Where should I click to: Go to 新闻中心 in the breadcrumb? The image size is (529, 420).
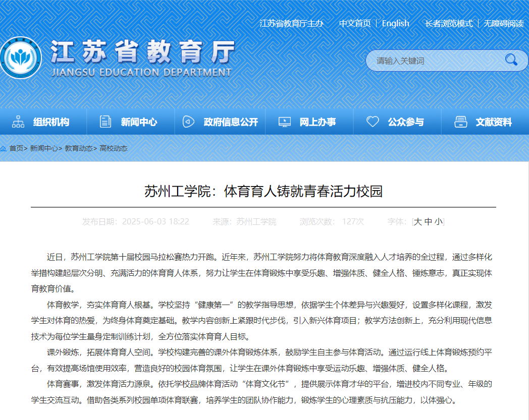[x=43, y=148]
